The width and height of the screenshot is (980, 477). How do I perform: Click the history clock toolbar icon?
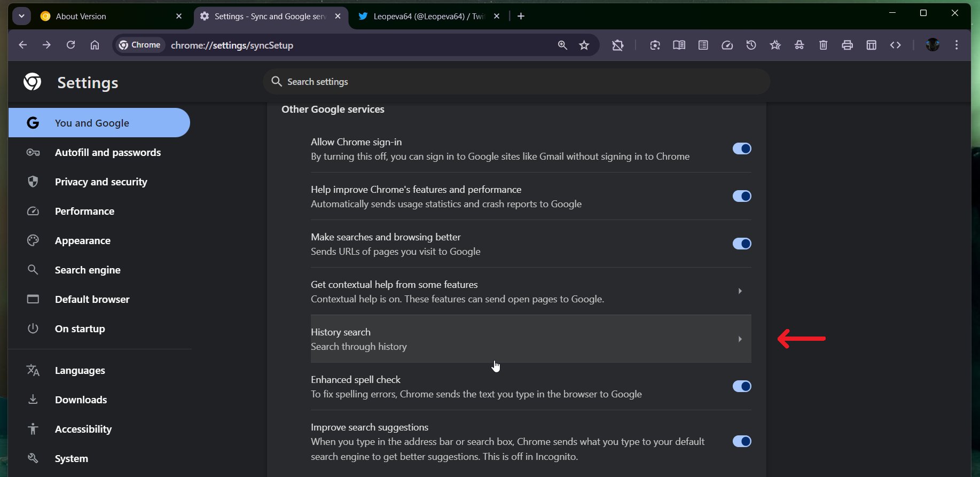click(751, 45)
